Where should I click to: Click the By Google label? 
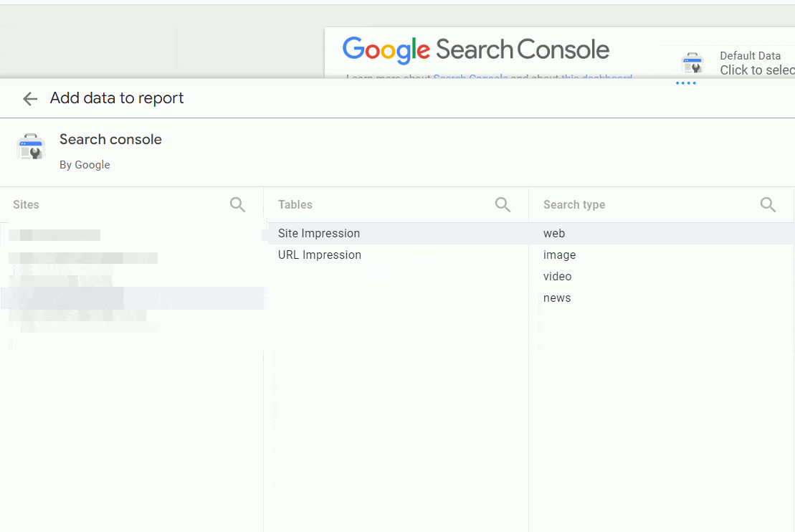click(85, 165)
